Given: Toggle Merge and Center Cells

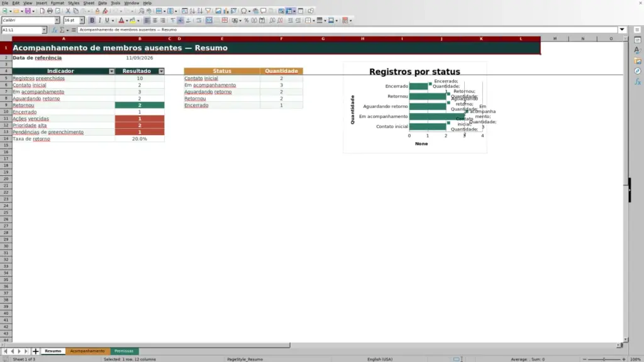Looking at the screenshot, I should coord(209,20).
